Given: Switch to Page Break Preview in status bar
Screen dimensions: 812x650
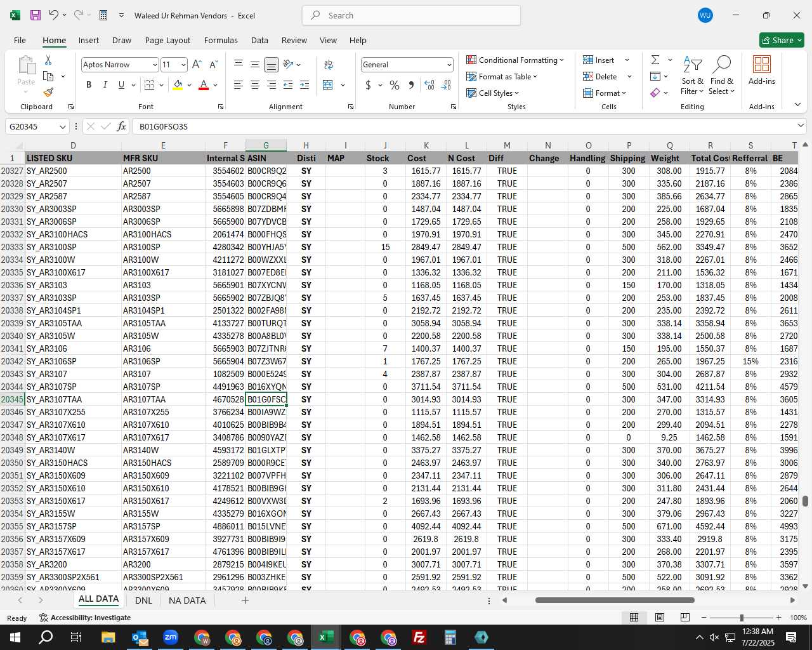Looking at the screenshot, I should (685, 618).
